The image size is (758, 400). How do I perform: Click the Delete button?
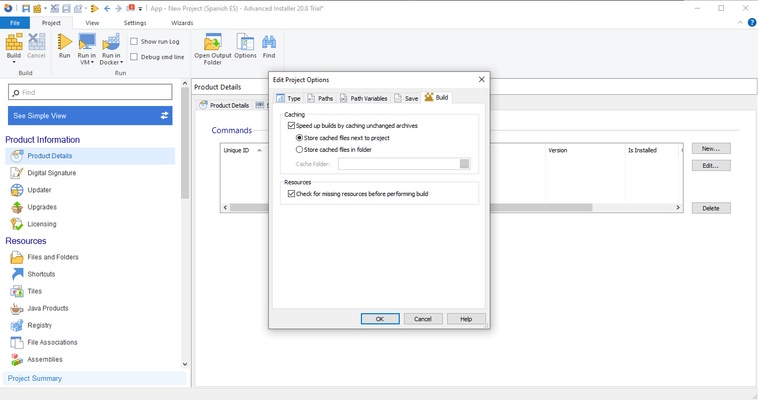(711, 208)
